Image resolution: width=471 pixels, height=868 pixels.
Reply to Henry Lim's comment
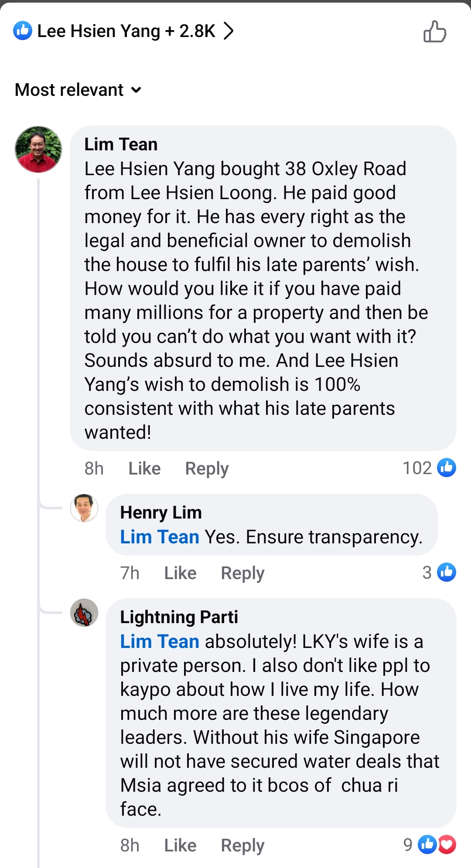click(x=242, y=573)
